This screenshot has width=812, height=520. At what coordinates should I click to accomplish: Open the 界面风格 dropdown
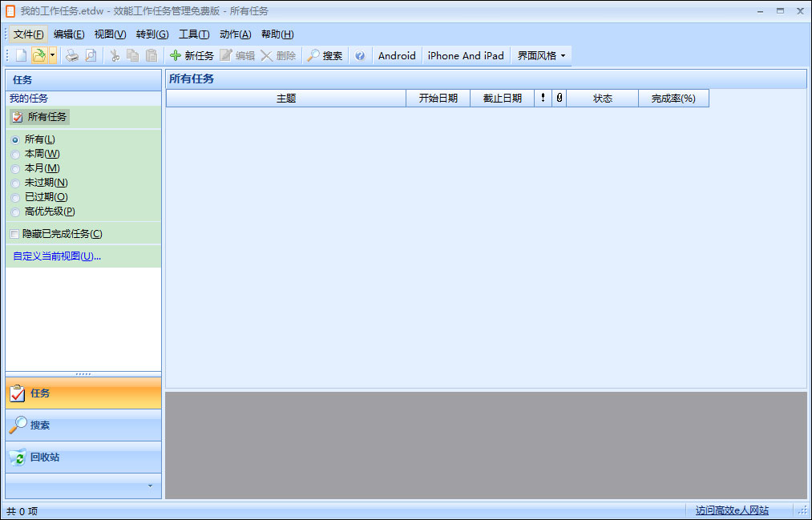(541, 55)
